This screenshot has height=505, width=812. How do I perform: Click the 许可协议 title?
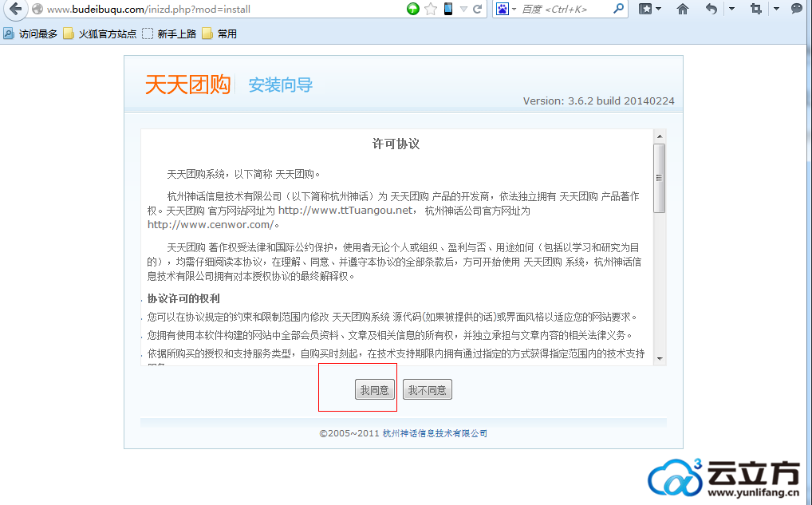point(396,144)
